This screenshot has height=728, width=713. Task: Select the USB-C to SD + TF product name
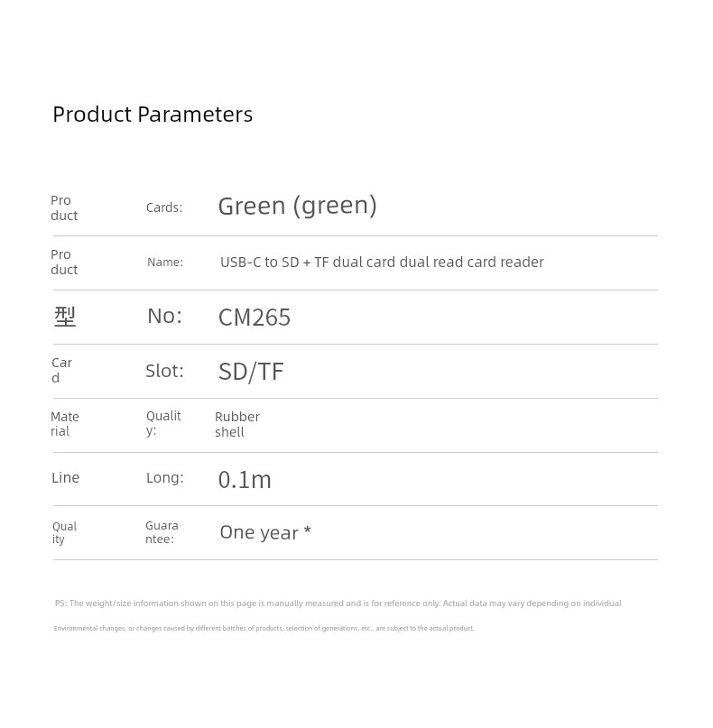(x=382, y=263)
